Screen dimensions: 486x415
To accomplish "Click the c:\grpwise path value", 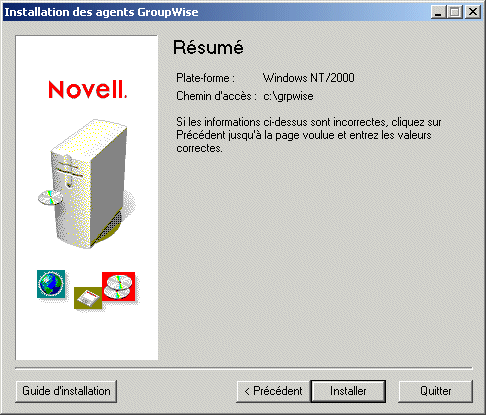I will click(288, 96).
